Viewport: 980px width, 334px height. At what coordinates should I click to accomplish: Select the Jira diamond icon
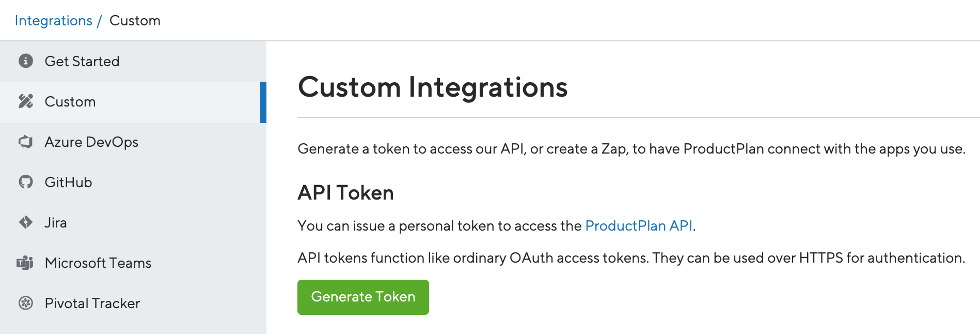click(x=24, y=222)
